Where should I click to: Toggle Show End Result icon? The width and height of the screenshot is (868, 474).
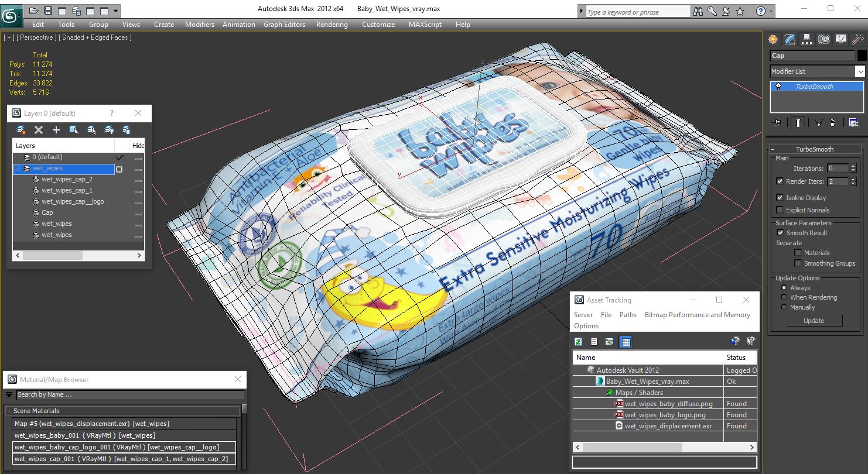[x=798, y=122]
